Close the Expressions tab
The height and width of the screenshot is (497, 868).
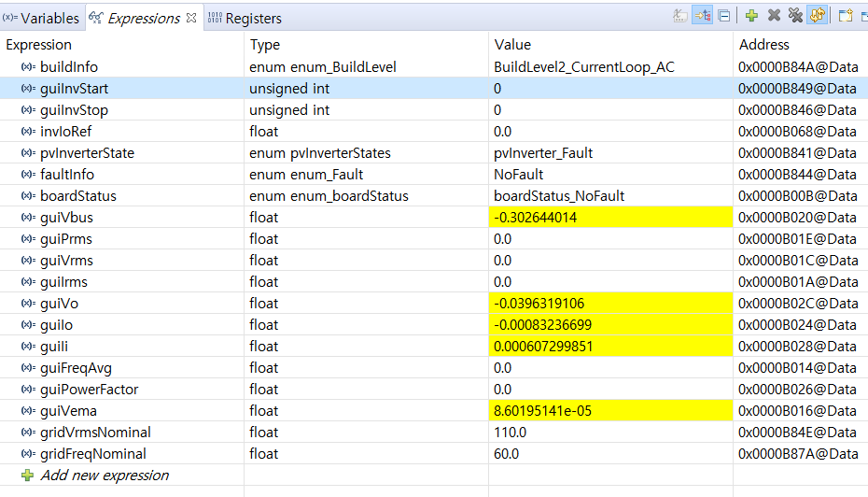pos(191,18)
